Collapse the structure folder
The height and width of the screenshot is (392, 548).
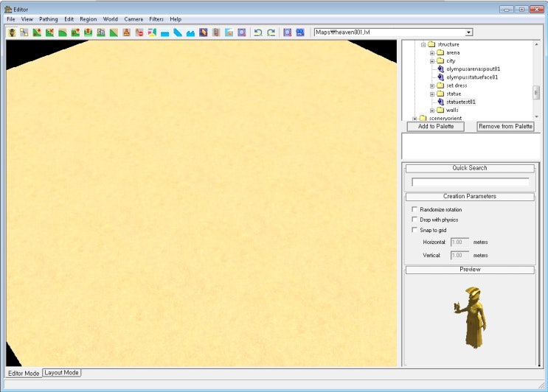click(423, 45)
